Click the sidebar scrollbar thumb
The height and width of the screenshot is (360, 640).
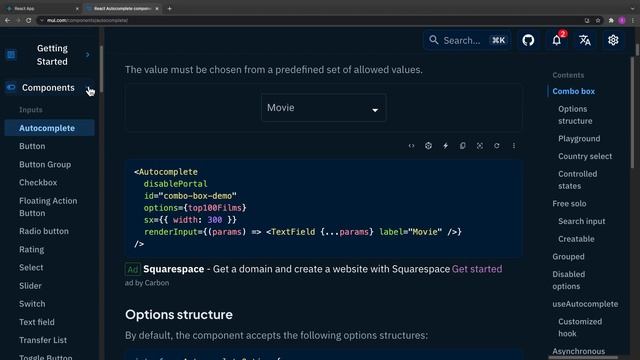101,69
